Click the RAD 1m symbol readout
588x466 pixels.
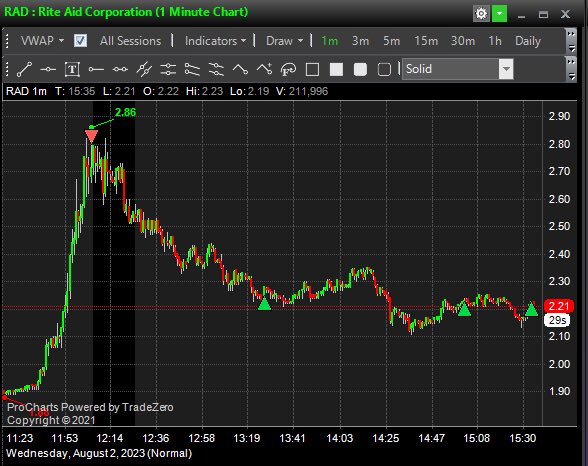pos(26,91)
